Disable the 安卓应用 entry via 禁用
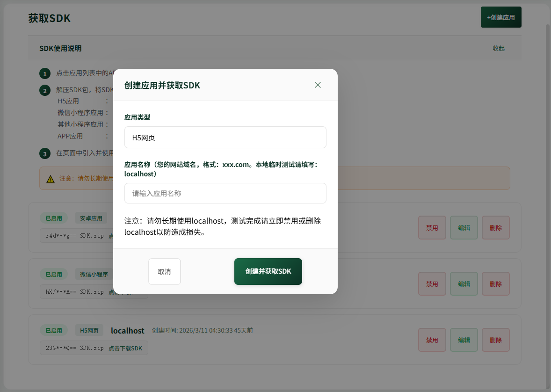The image size is (551, 392). 432,227
